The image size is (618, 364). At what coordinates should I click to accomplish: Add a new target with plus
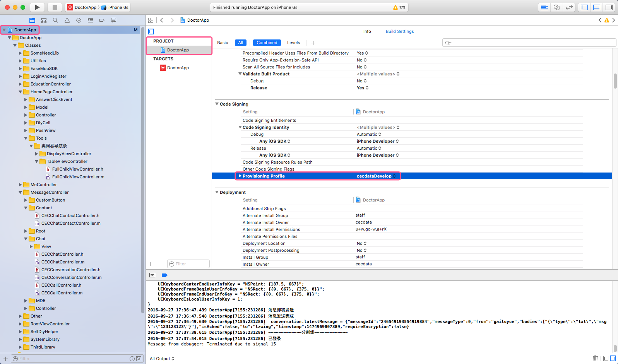[151, 264]
